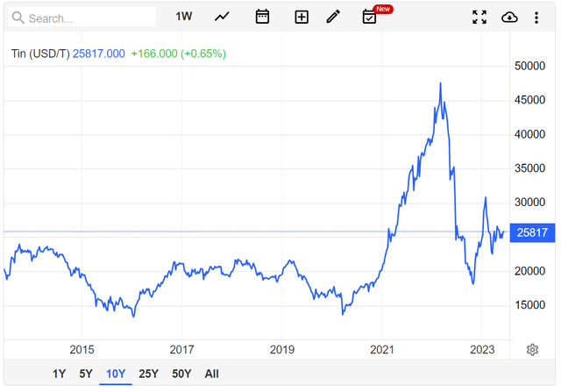The height and width of the screenshot is (392, 561).
Task: Click the 15000 price axis label
Action: (529, 305)
